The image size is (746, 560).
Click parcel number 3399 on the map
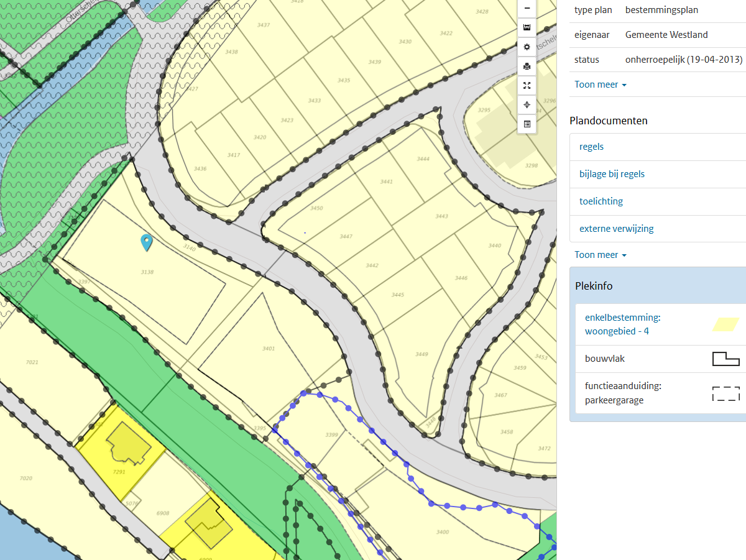(331, 435)
